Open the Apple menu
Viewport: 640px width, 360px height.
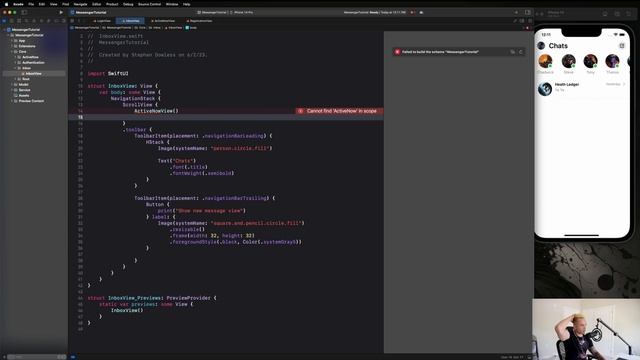tap(6, 4)
